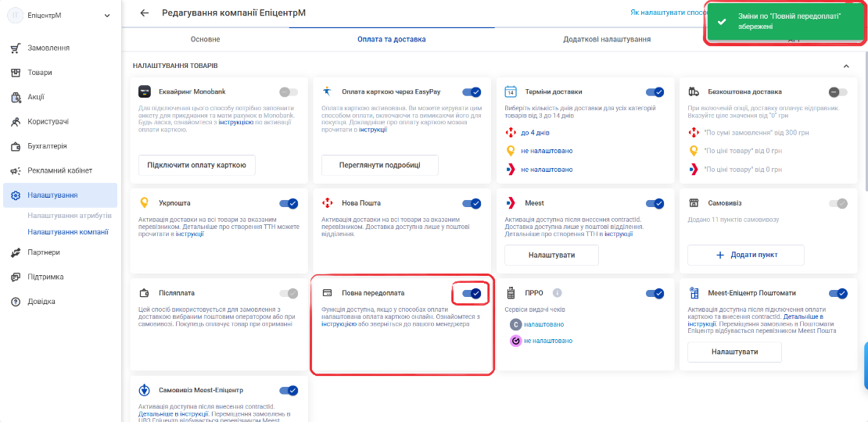Click the Бухгалтерія wallet icon
Screen dimensions: 868x422
tap(16, 147)
